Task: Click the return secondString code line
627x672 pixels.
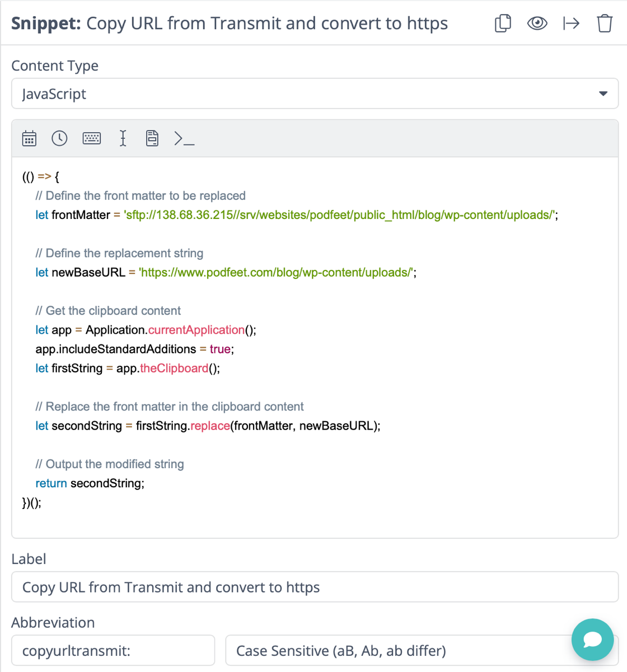Action: click(x=90, y=483)
